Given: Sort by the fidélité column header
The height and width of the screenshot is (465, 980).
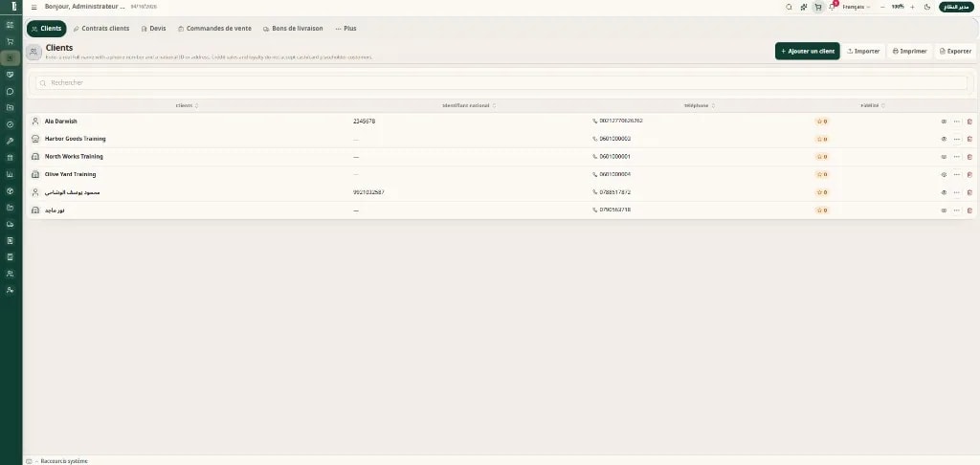Looking at the screenshot, I should click(873, 105).
